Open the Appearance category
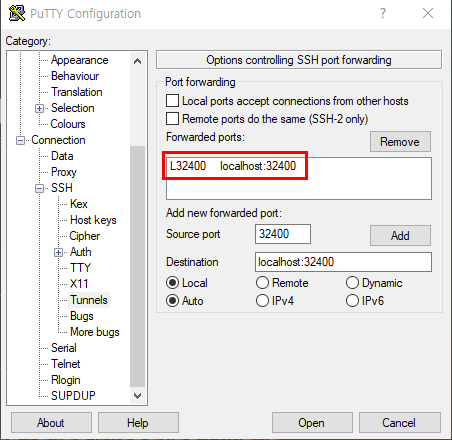The image size is (452, 440). 80,60
